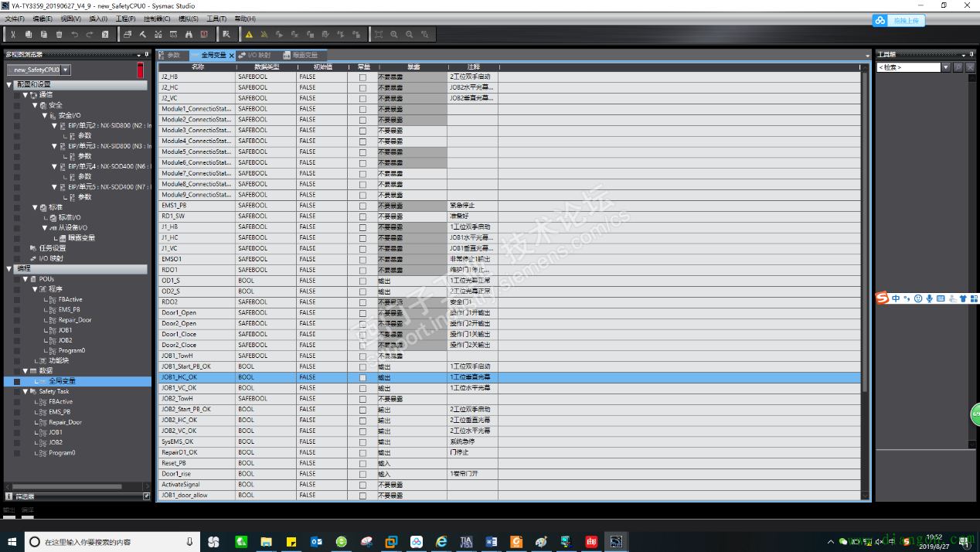Click the Undo arrow in toolbar
The image size is (980, 552).
(74, 34)
